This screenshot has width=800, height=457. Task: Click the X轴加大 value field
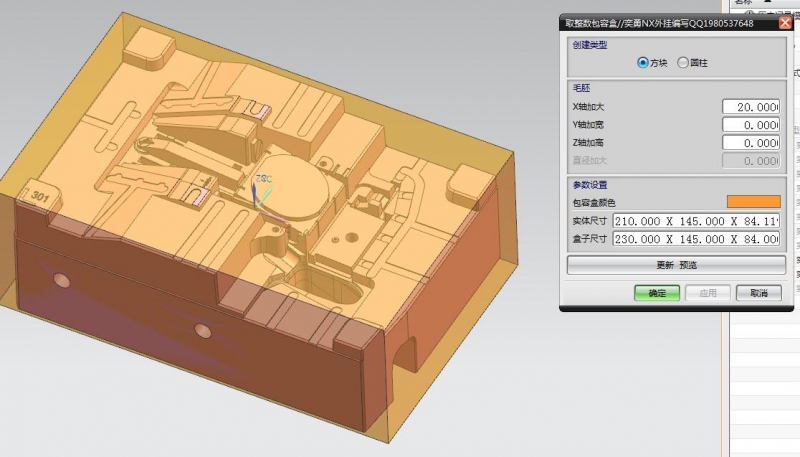(x=750, y=107)
